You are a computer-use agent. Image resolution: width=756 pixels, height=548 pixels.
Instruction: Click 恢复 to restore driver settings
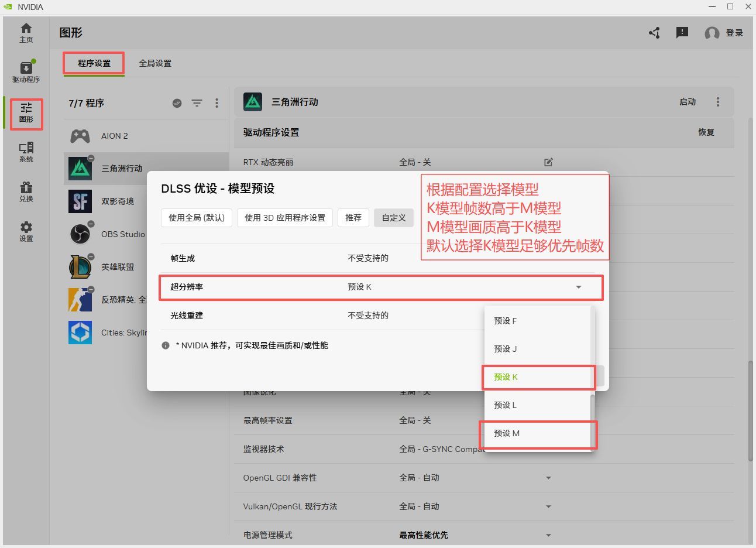pos(706,132)
